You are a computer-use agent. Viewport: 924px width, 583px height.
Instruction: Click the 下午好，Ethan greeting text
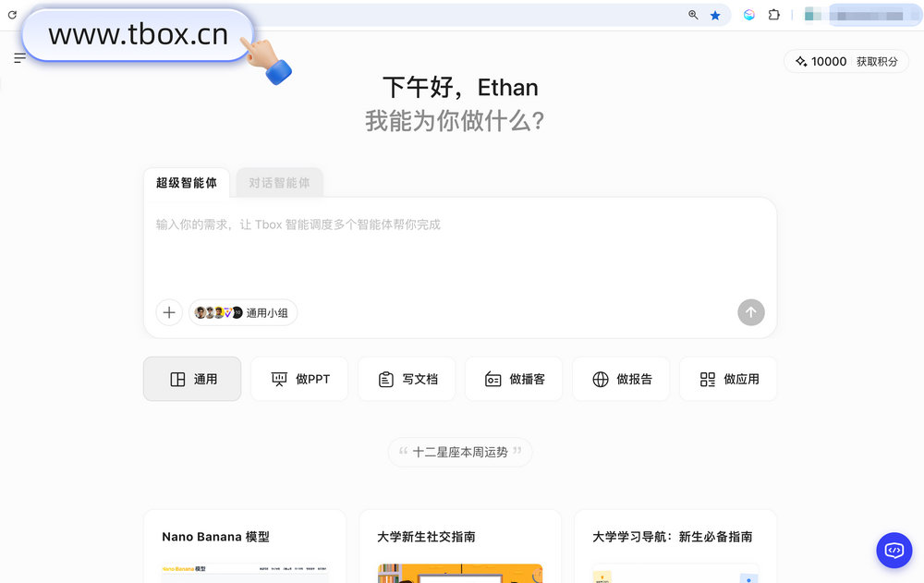pos(460,87)
